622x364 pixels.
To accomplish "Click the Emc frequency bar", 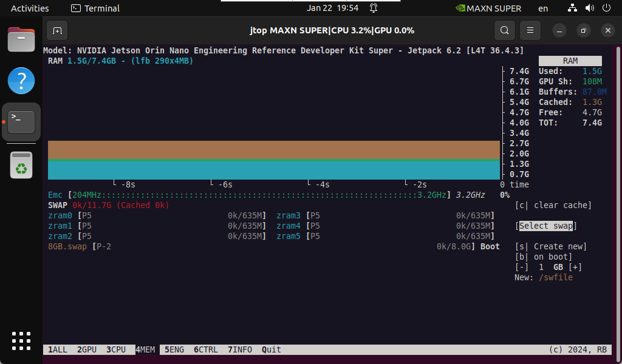I will 260,195.
